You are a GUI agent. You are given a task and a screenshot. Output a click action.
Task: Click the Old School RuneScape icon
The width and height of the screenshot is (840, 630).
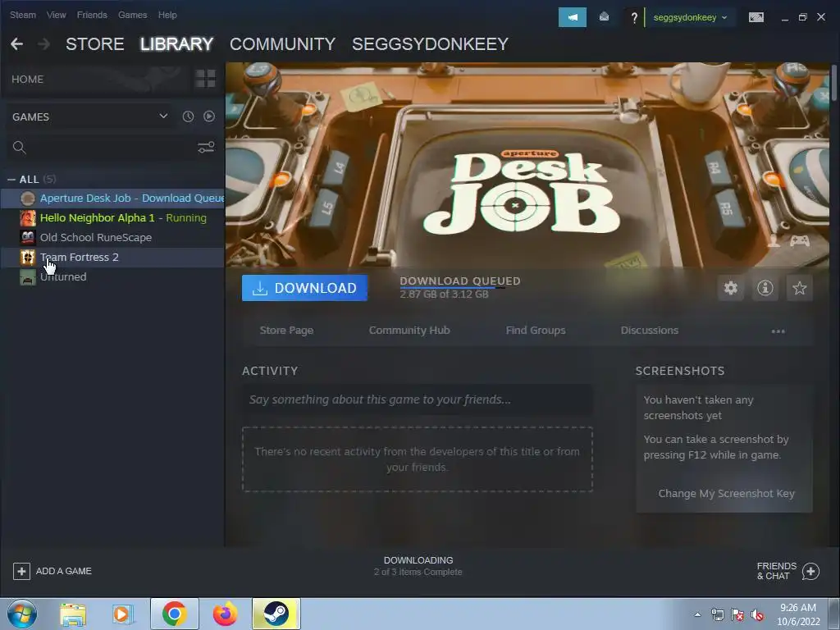(x=28, y=237)
